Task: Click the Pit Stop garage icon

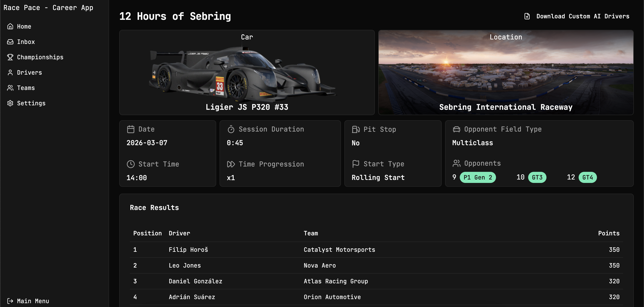Action: click(355, 129)
